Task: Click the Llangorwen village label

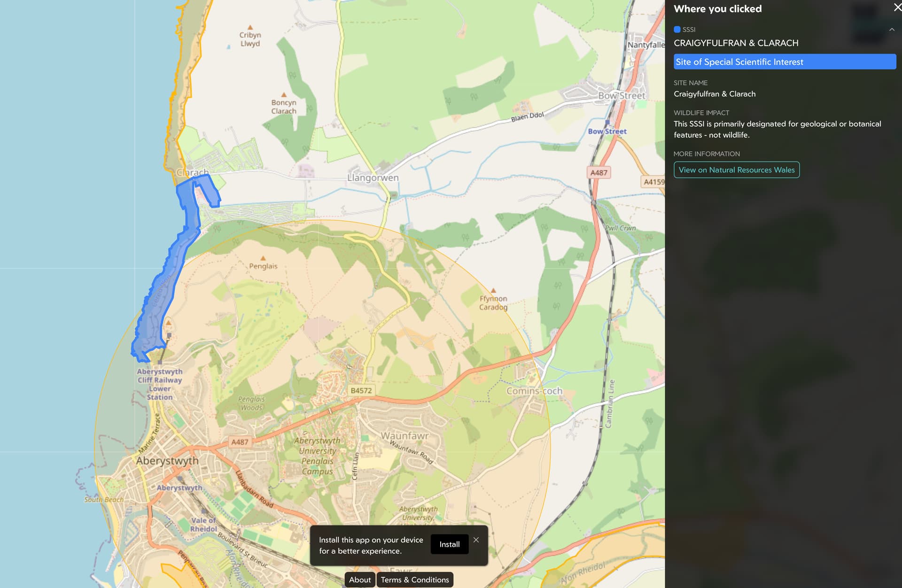Action: pyautogui.click(x=373, y=178)
